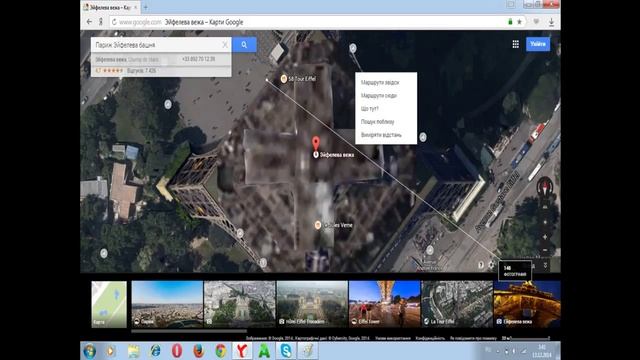This screenshot has width=640, height=360.
Task: Launch Opera from the taskbar
Action: pos(177,351)
